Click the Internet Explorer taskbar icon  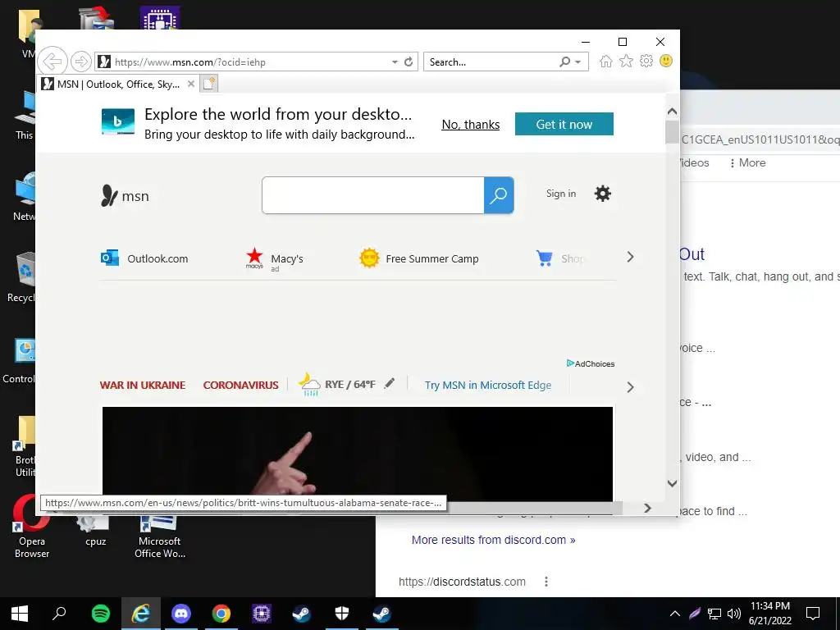coord(141,614)
